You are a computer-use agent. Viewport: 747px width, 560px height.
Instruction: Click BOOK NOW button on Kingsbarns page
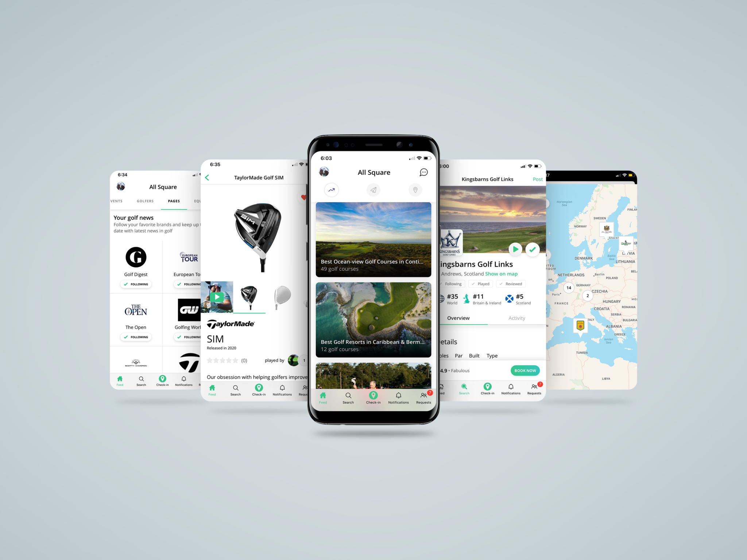[x=525, y=370]
